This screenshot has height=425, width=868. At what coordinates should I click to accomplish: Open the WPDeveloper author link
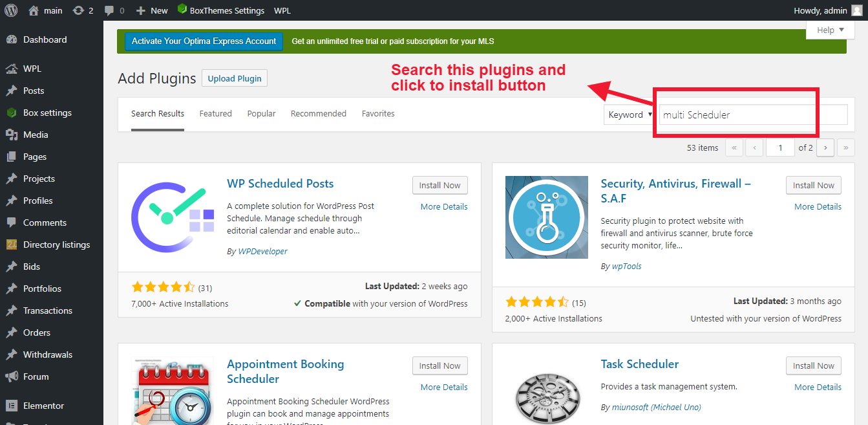263,252
